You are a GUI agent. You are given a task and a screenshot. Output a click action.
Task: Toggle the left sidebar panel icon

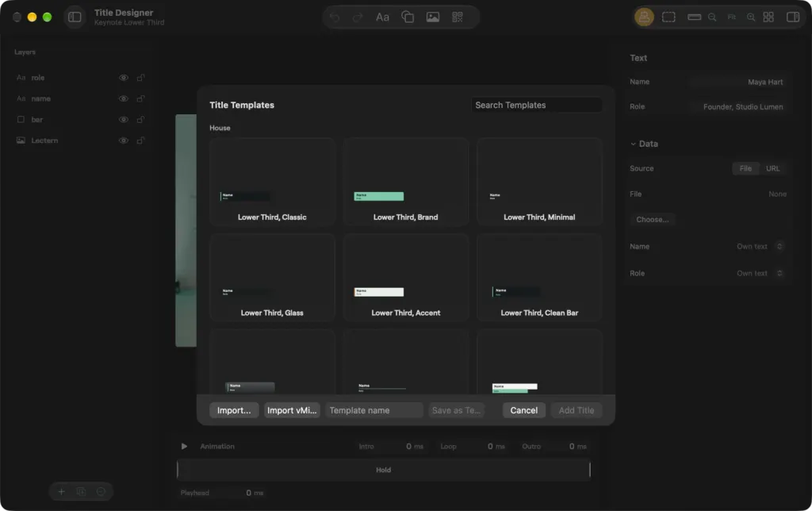pyautogui.click(x=75, y=17)
